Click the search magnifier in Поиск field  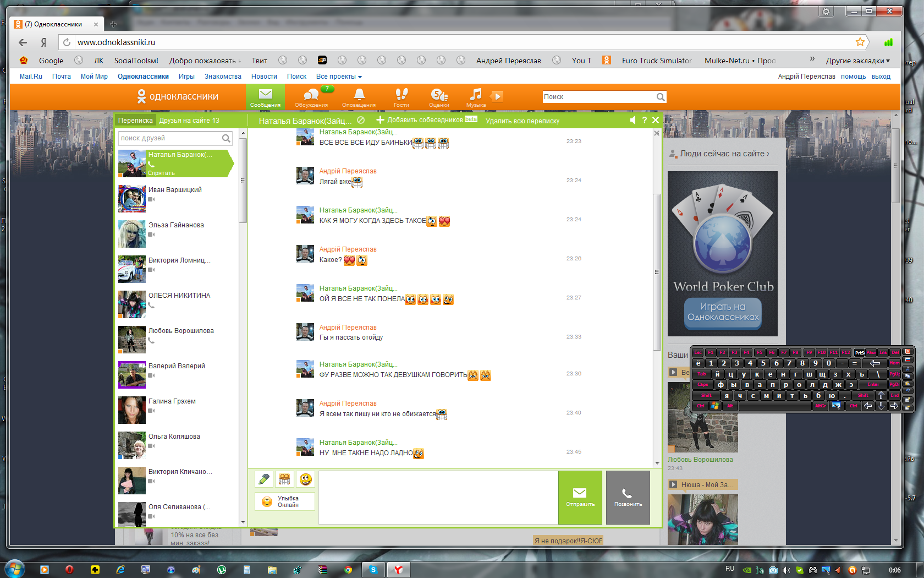[x=661, y=97]
